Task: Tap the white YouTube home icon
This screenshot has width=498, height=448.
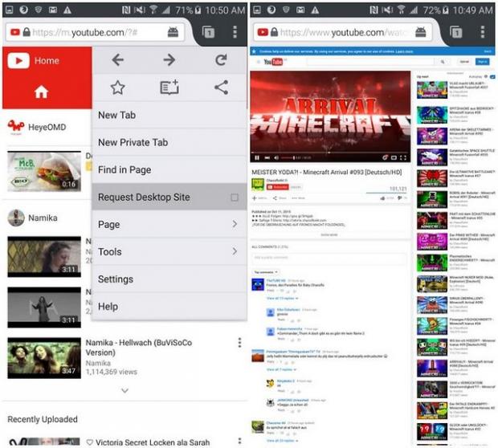Action: (41, 92)
